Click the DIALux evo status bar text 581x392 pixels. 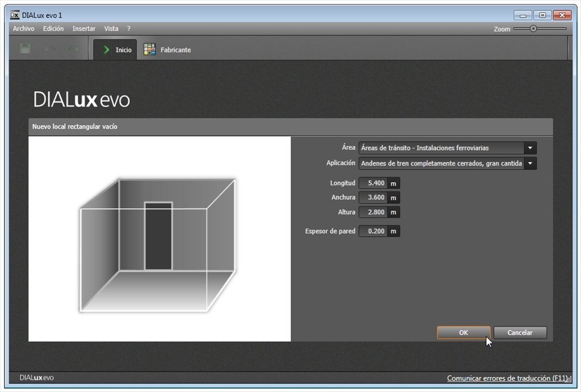coord(36,378)
